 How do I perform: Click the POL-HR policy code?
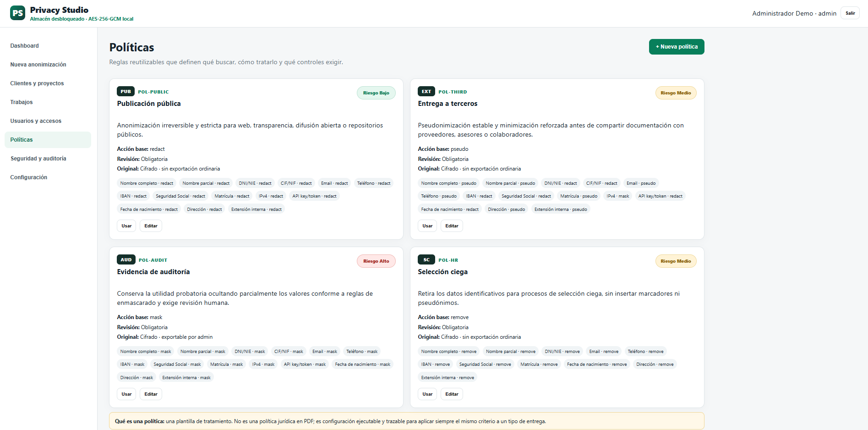click(x=448, y=260)
